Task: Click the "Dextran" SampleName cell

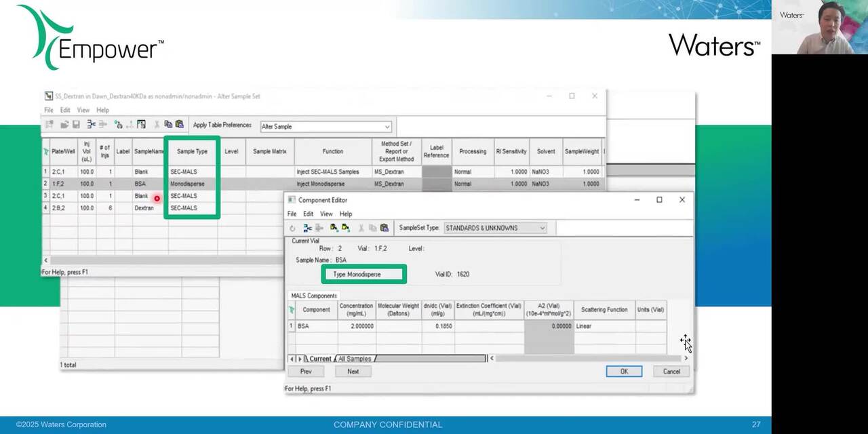Action: pyautogui.click(x=149, y=208)
